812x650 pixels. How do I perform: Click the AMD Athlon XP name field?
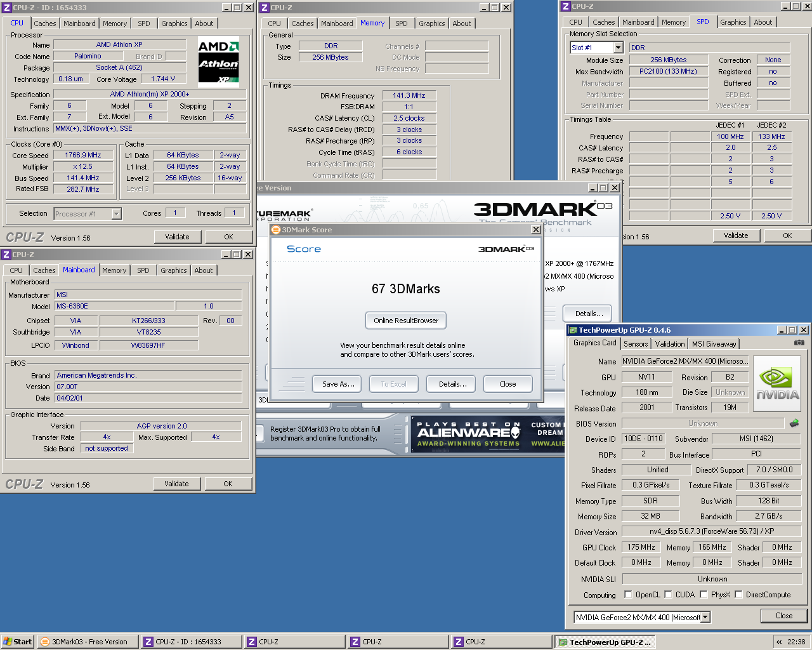coord(119,44)
